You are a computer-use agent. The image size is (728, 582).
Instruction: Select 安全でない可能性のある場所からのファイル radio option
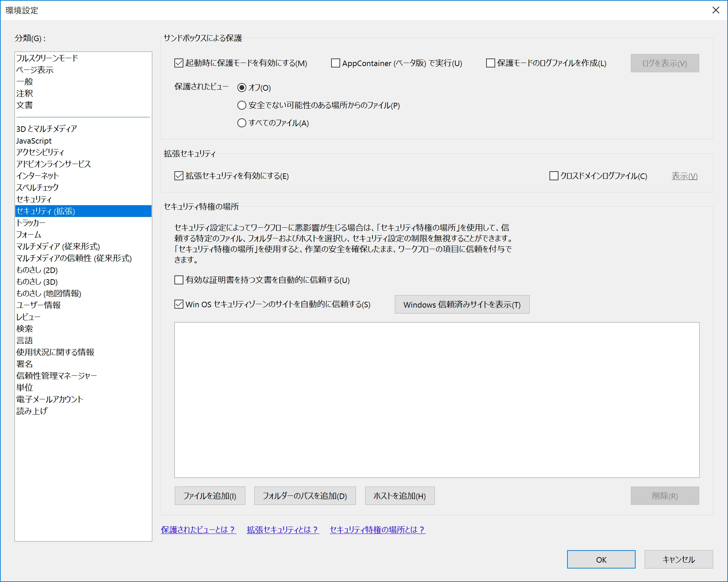click(x=242, y=105)
